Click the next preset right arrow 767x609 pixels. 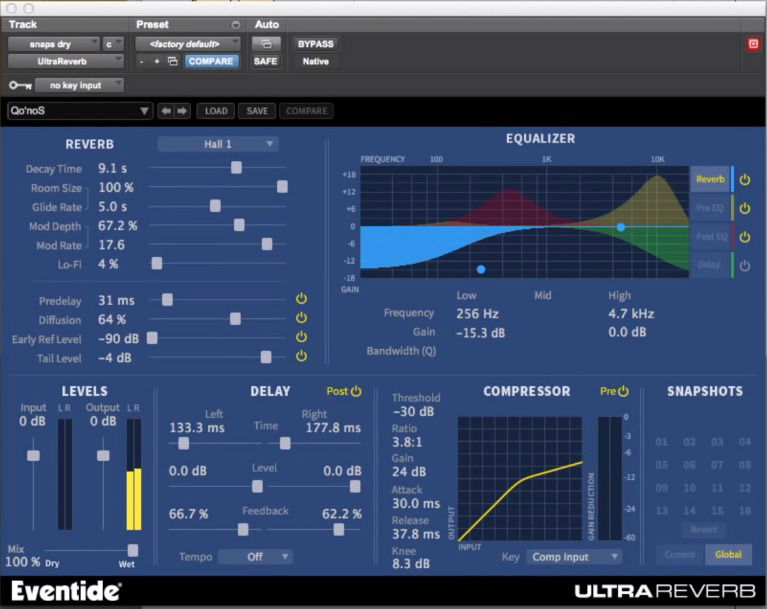pyautogui.click(x=183, y=111)
